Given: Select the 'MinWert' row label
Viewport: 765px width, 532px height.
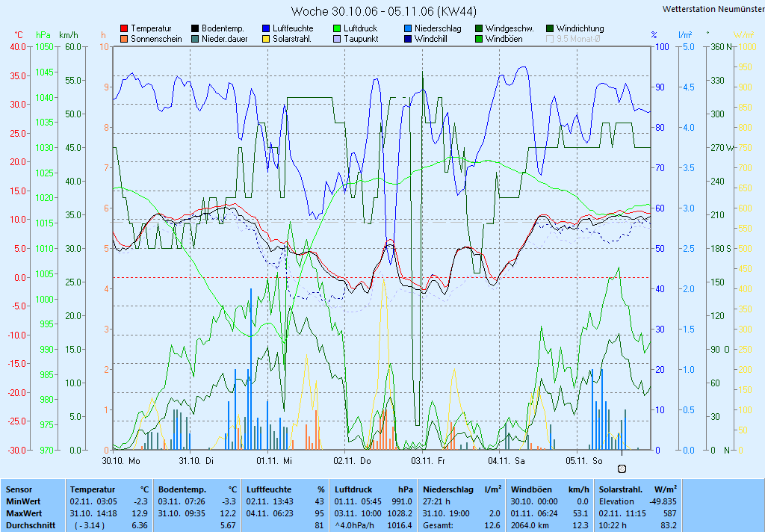Looking at the screenshot, I should pos(23,502).
